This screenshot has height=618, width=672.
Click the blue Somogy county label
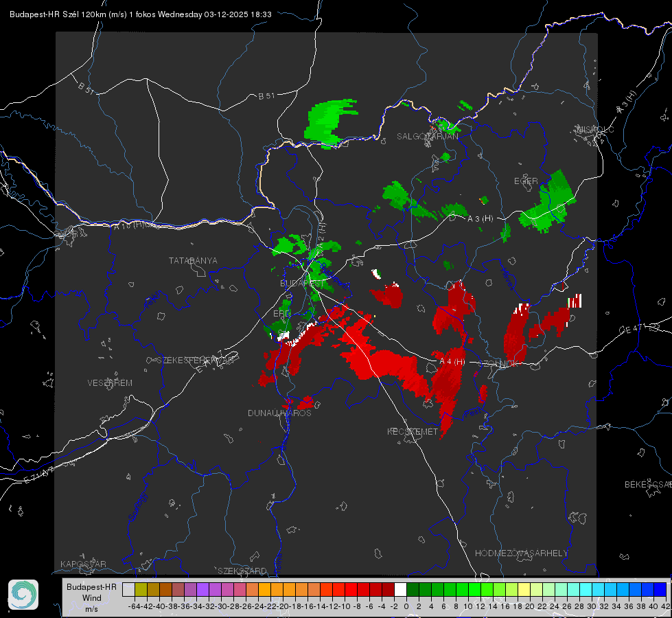pos(137,507)
